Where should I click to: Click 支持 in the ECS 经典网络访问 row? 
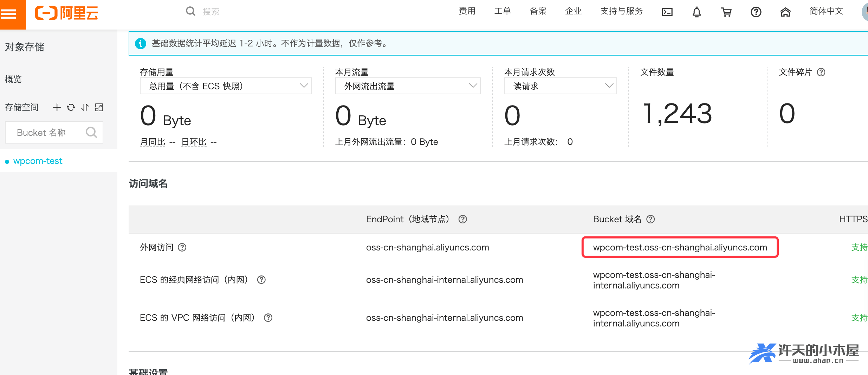point(859,280)
